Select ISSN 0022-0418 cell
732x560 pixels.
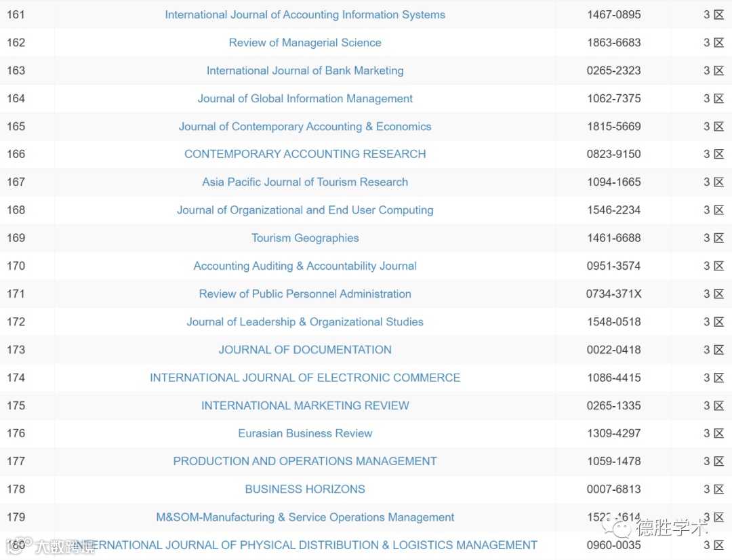614,350
